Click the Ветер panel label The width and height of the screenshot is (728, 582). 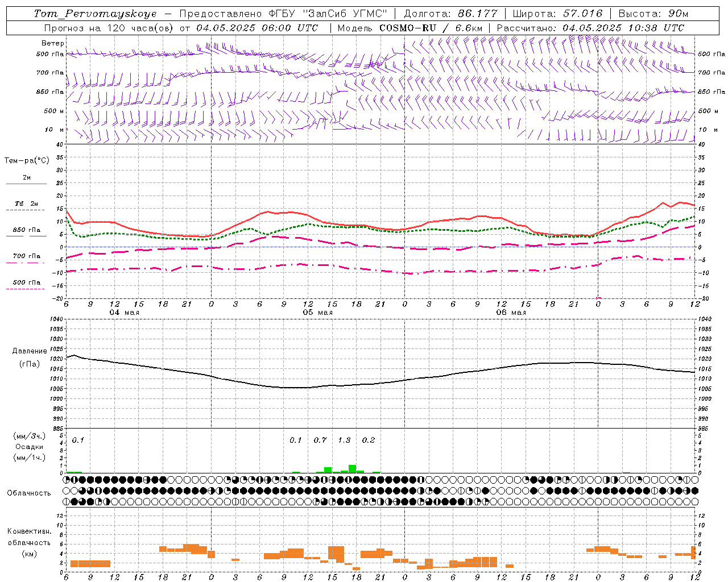pos(53,43)
